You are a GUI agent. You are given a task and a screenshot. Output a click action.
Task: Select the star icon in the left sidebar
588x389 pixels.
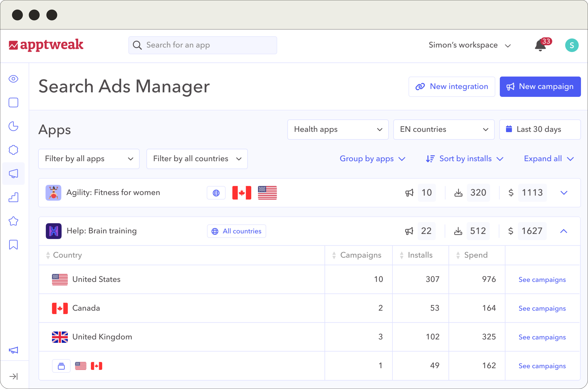(x=13, y=221)
